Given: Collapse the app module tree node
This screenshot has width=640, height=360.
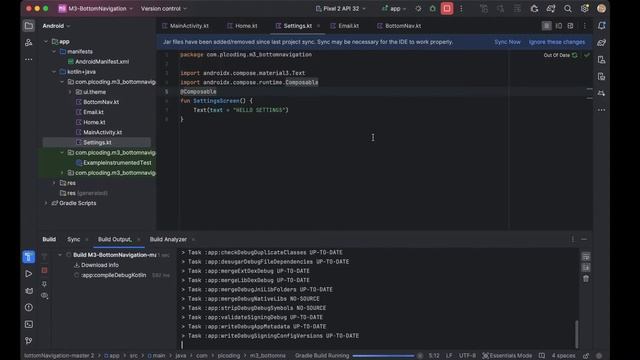Looking at the screenshot, I should pyautogui.click(x=46, y=42).
